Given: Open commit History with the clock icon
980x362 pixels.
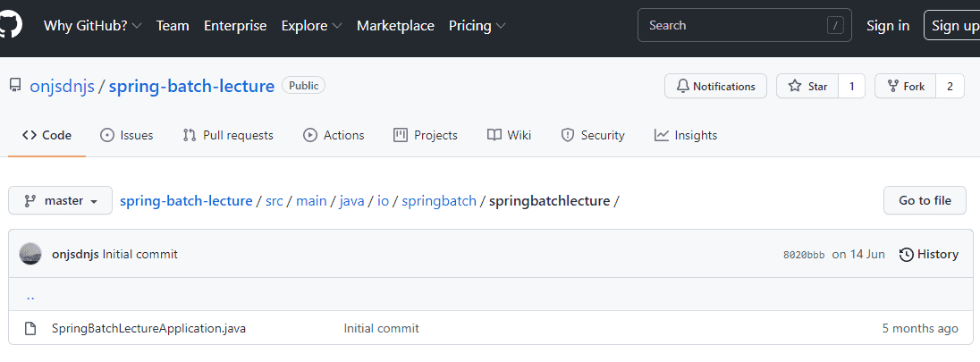Looking at the screenshot, I should point(928,255).
